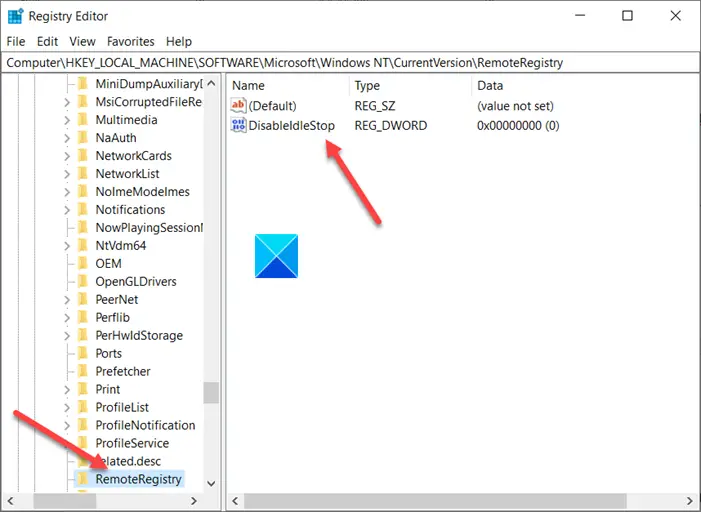
Task: Select the DisableIdleStop value name
Action: coord(291,126)
